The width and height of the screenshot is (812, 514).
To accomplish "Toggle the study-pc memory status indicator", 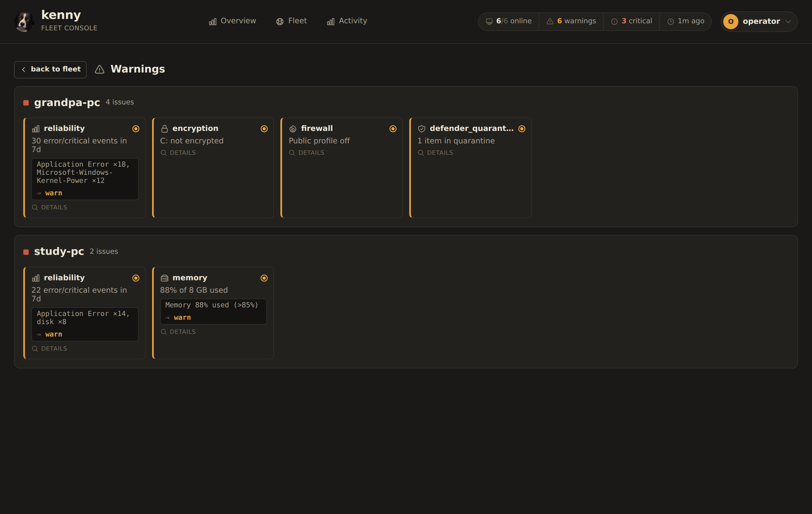I will point(264,278).
